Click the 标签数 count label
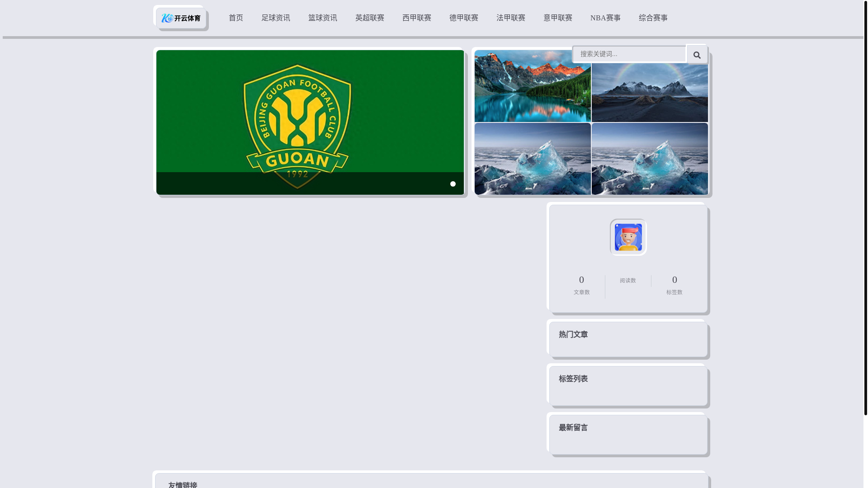 [674, 292]
